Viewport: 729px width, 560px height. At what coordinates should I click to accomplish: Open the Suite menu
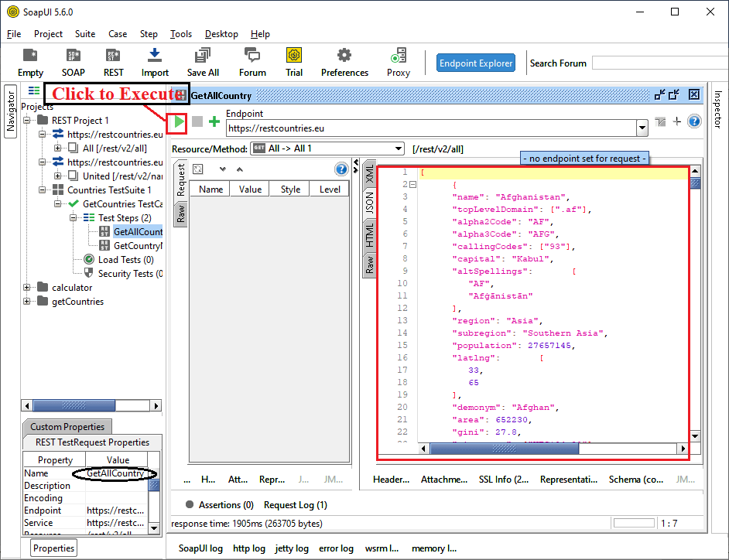[85, 34]
